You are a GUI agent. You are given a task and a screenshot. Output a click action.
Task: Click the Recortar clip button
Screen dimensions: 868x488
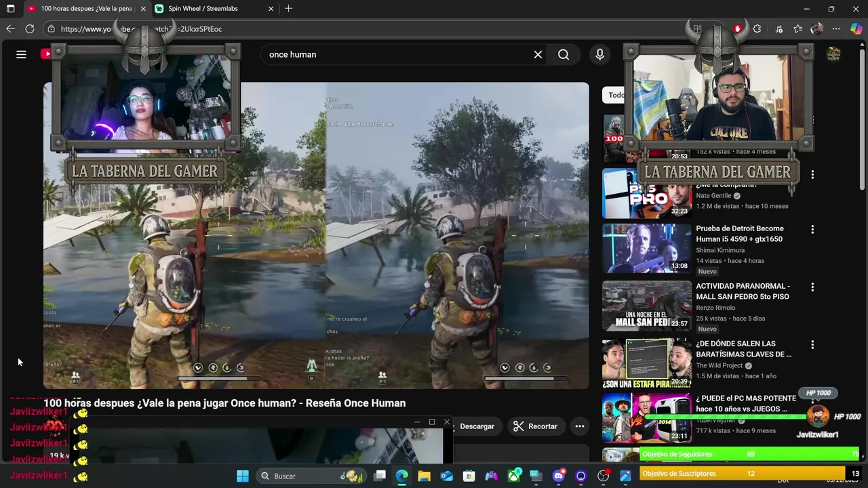(x=535, y=426)
